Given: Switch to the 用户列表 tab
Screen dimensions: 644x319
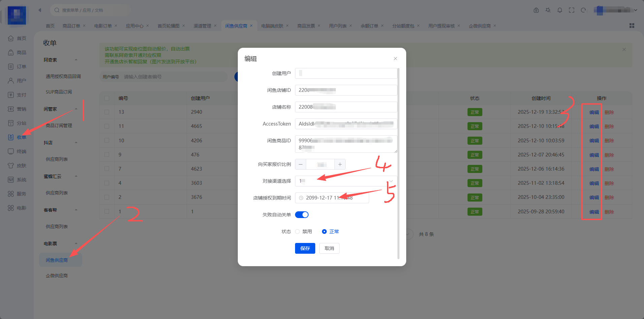Looking at the screenshot, I should coord(338,26).
